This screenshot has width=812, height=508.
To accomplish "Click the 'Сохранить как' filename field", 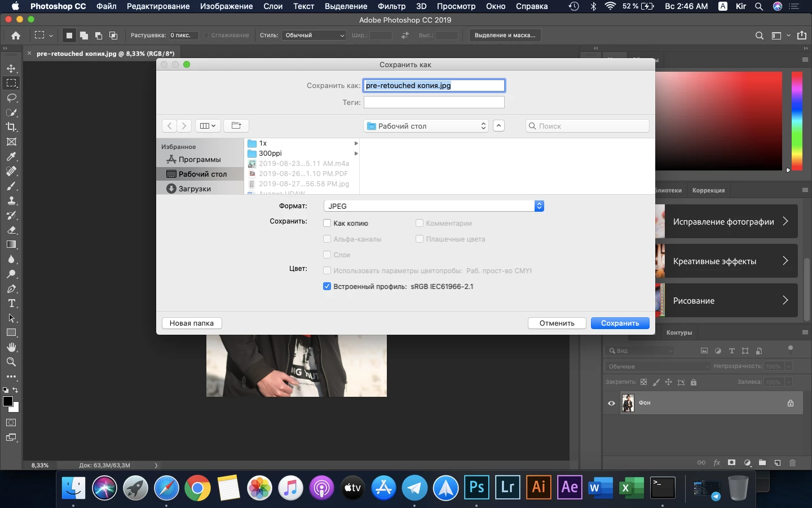I will point(434,85).
